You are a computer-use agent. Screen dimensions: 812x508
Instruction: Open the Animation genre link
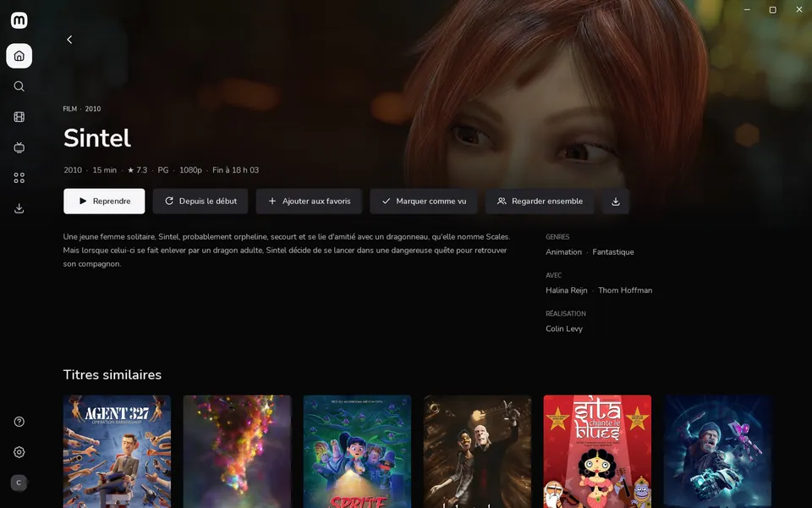pyautogui.click(x=563, y=252)
